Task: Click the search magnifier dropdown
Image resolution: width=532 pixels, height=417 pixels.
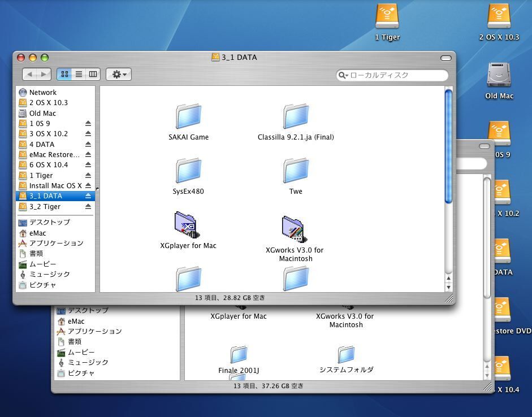Action: (343, 75)
